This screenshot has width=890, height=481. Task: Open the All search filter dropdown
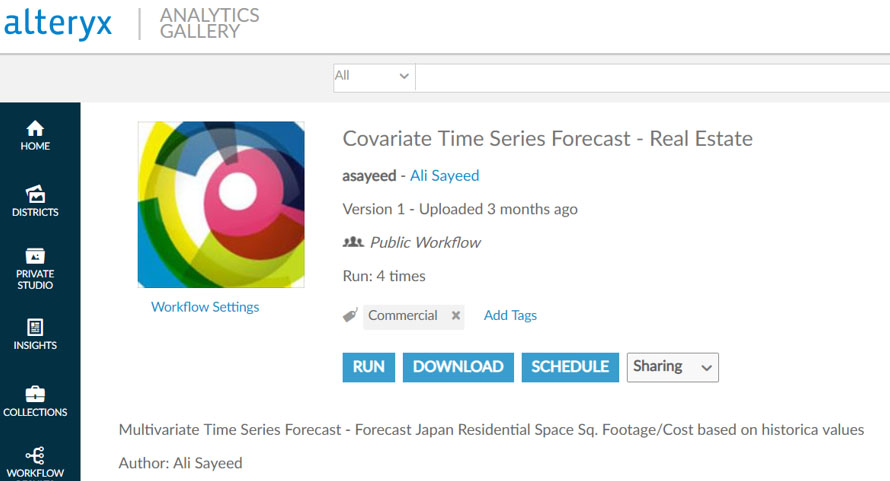pos(374,77)
